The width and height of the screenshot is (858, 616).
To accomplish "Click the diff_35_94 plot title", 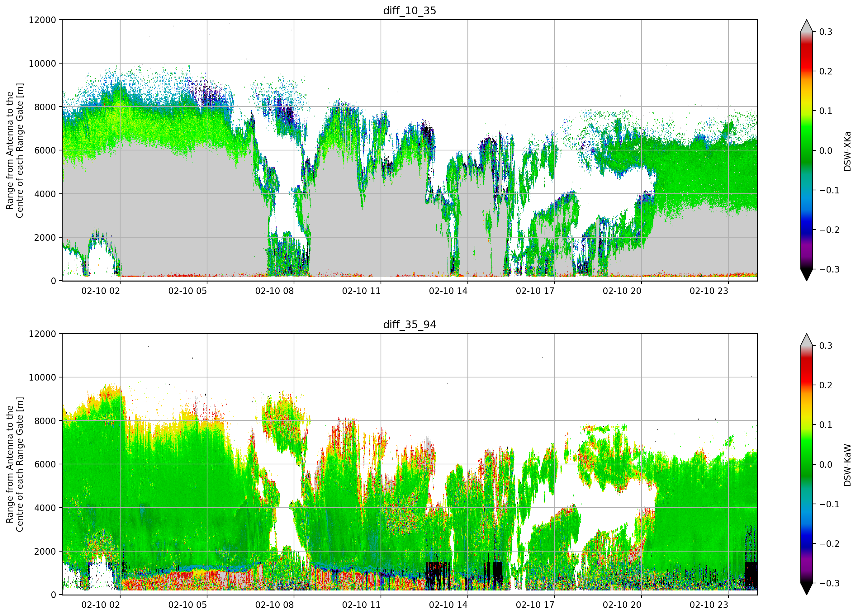I will [410, 325].
